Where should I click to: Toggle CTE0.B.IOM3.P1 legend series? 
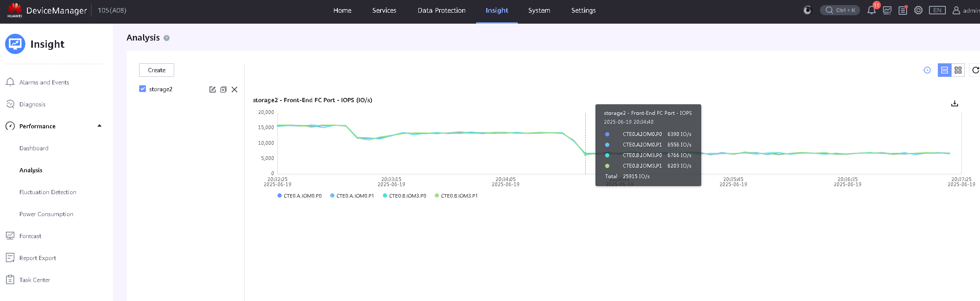[456, 196]
